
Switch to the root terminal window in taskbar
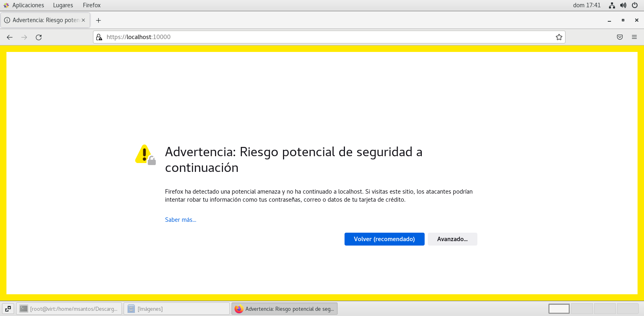coord(69,309)
